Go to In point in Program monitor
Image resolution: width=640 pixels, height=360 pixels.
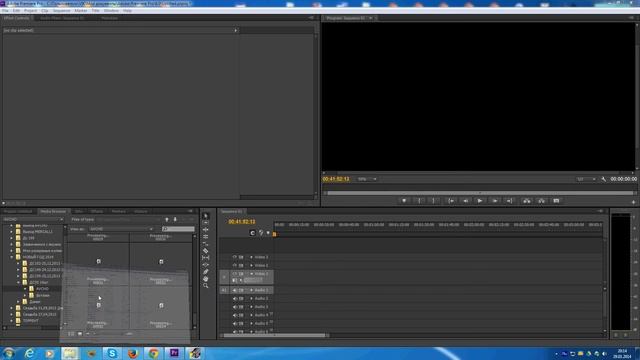coord(451,201)
